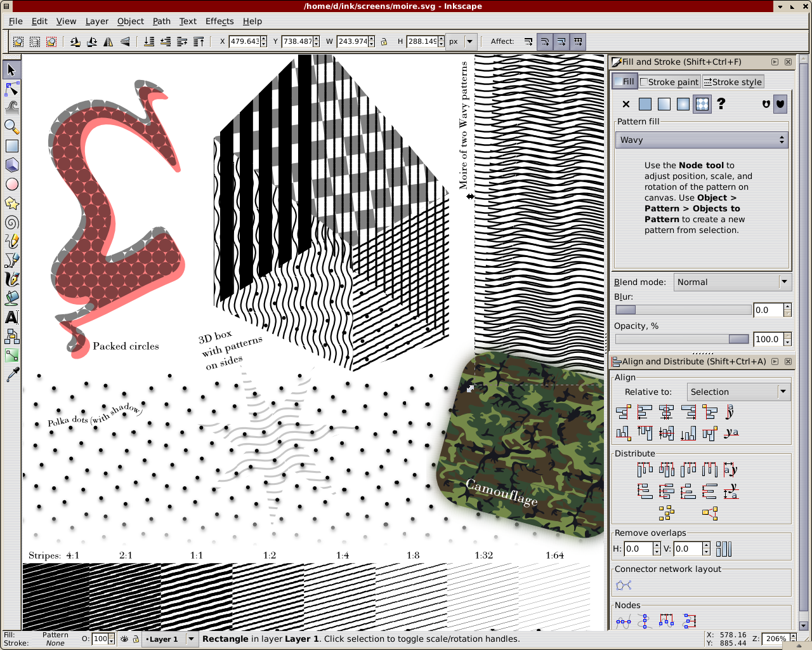The height and width of the screenshot is (650, 812).
Task: Flip the selection horizontally via the toolbar
Action: pos(108,41)
